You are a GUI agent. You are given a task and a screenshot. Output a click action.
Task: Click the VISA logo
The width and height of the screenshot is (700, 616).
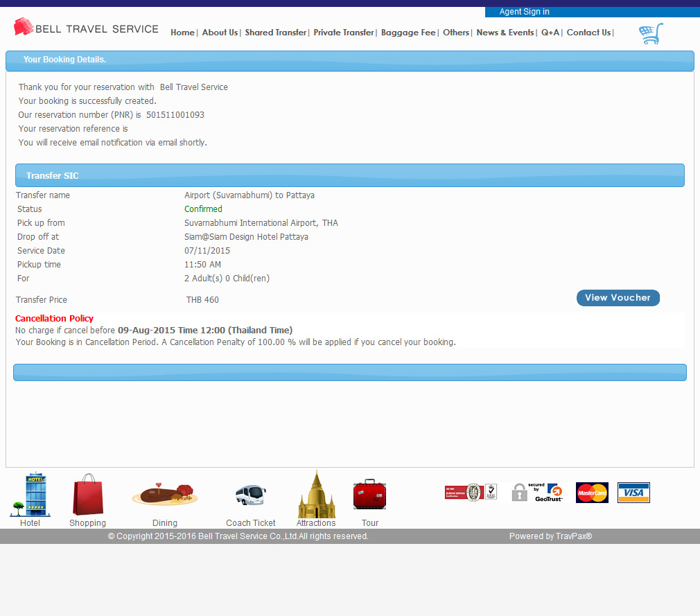633,493
